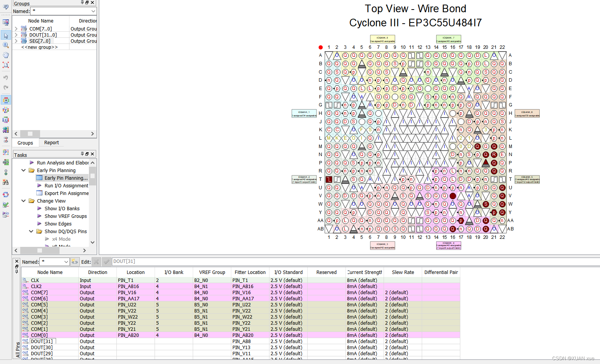Sort by I/O Bank column header
The image size is (600, 364).
pyautogui.click(x=174, y=272)
